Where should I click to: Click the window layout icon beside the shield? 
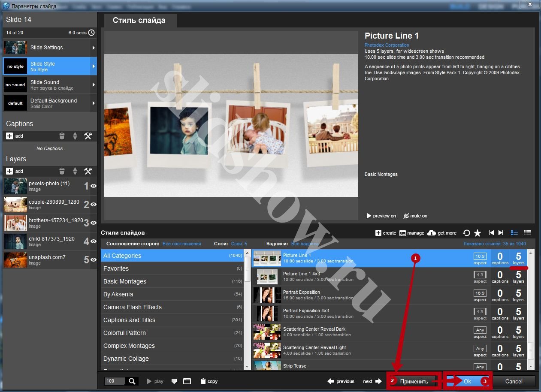[x=187, y=381]
